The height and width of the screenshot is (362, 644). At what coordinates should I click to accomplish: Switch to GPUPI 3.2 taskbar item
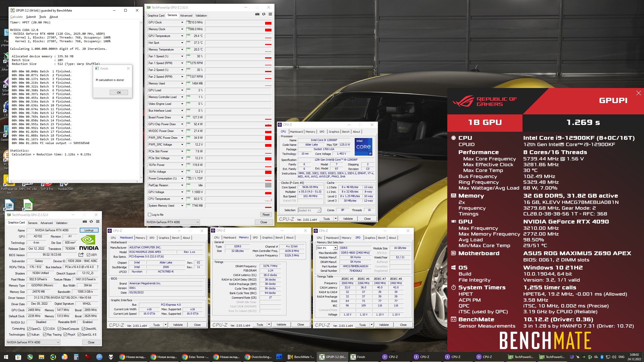[x=333, y=357]
